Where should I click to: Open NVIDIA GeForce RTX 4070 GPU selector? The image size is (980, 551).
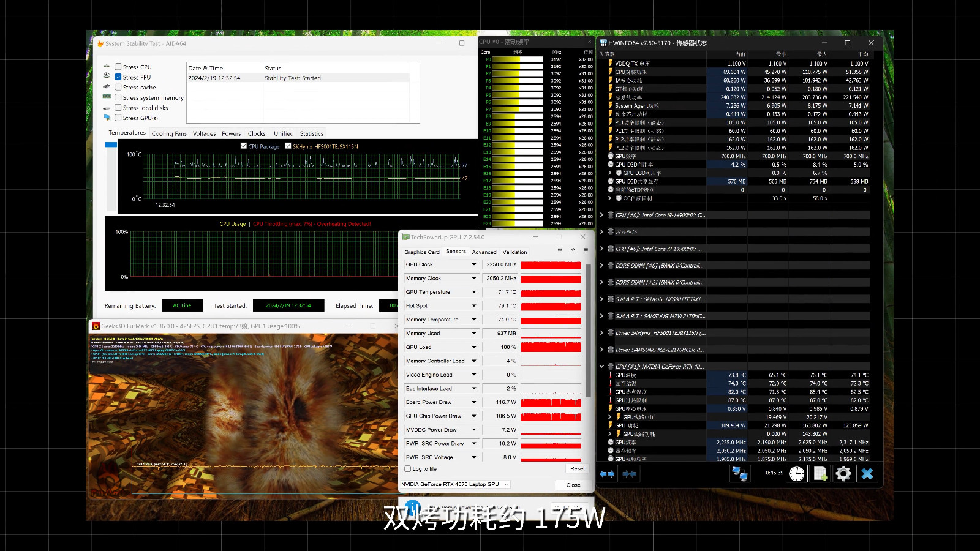click(x=455, y=484)
